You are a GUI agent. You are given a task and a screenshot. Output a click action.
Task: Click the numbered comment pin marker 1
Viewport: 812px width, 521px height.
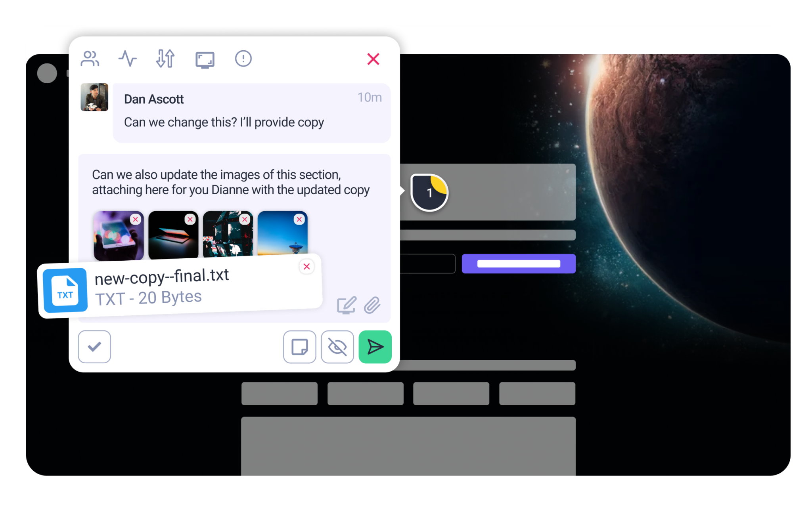coord(429,193)
